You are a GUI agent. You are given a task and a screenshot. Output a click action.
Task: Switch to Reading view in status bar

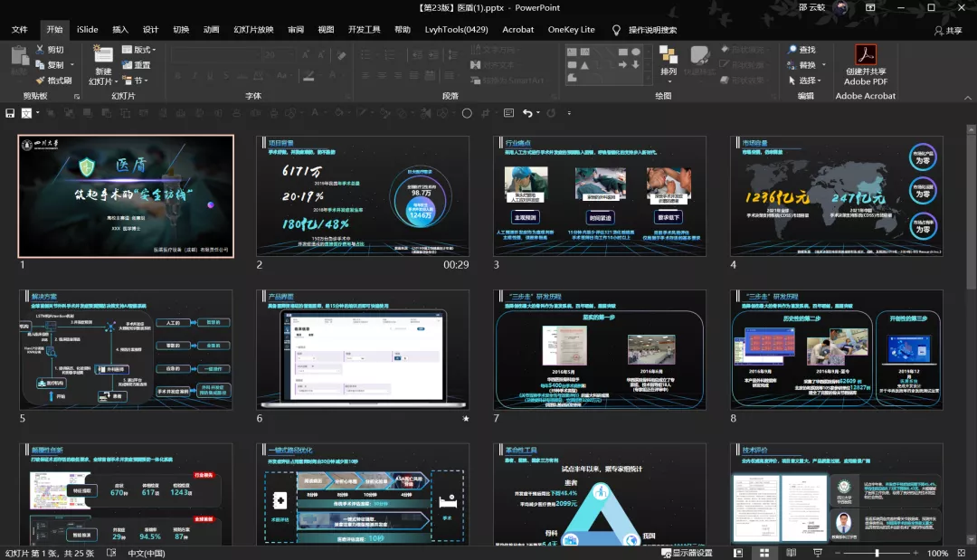(x=792, y=553)
